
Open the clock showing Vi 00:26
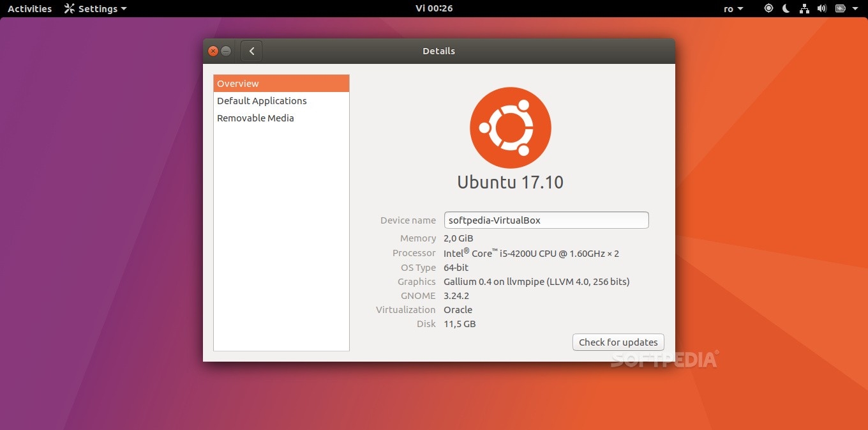[x=434, y=9]
